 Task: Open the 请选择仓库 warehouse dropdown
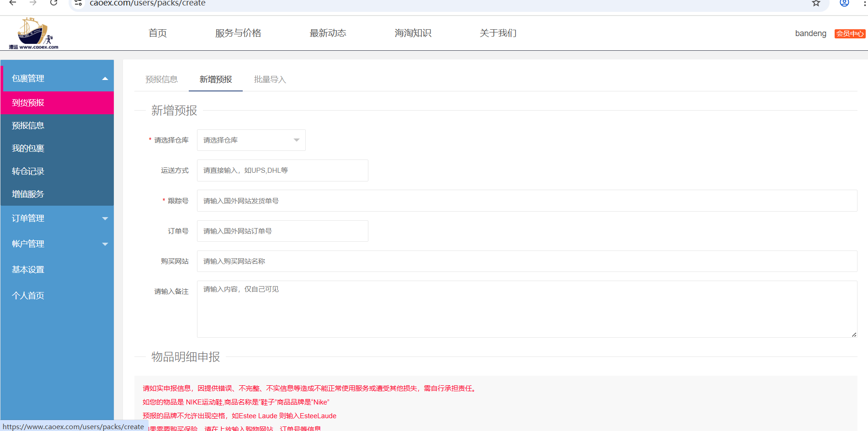pos(251,140)
